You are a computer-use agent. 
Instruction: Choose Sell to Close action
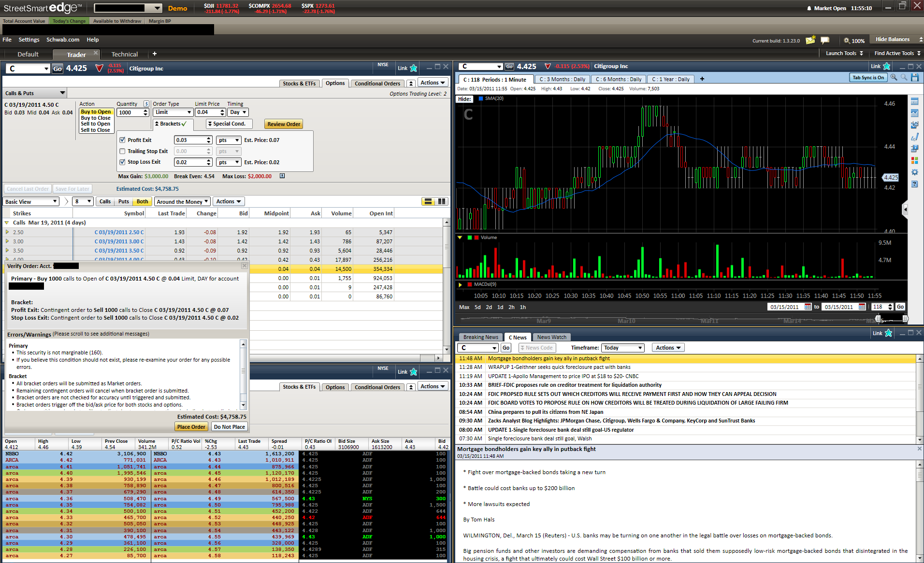95,130
